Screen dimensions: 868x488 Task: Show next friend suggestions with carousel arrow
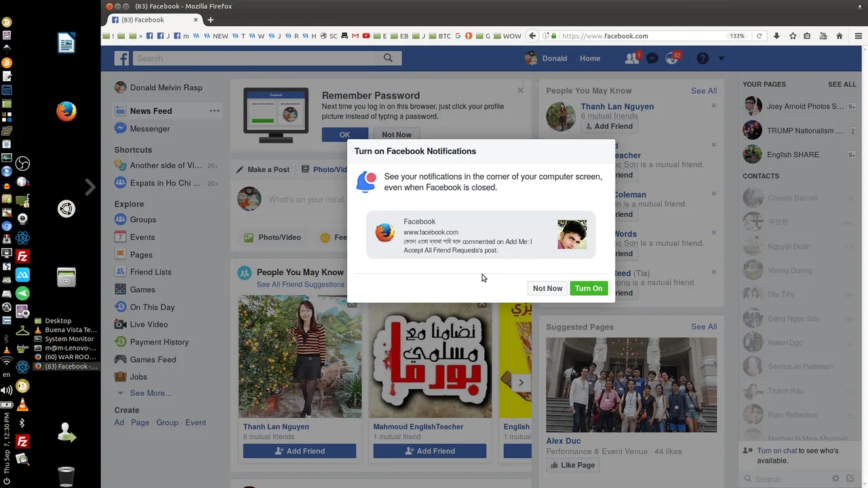tap(521, 382)
